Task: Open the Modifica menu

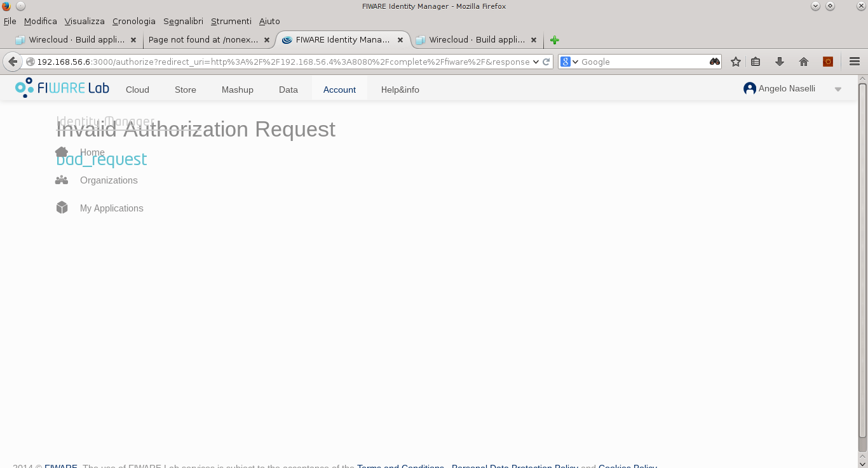Action: 41,21
